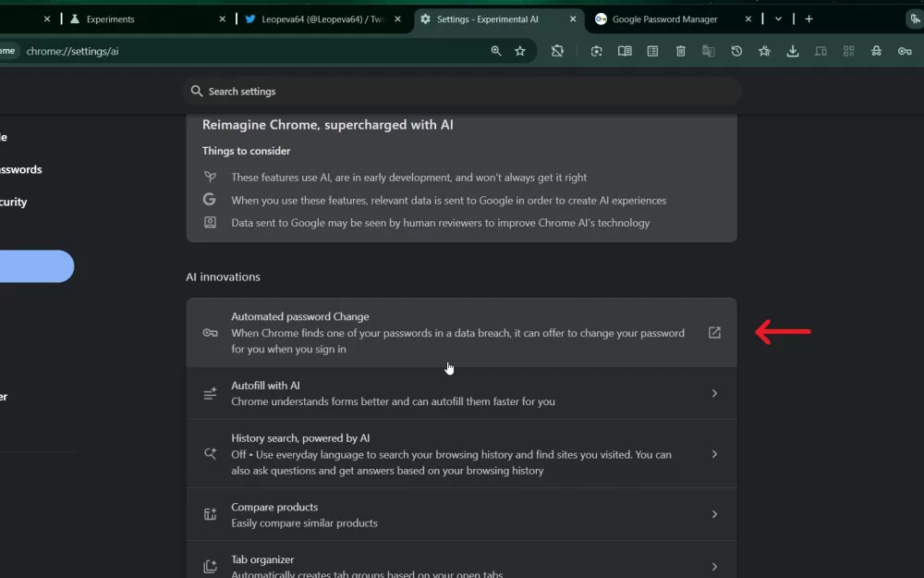Image resolution: width=924 pixels, height=578 pixels.
Task: Expand the History search chevron
Action: [x=714, y=454]
